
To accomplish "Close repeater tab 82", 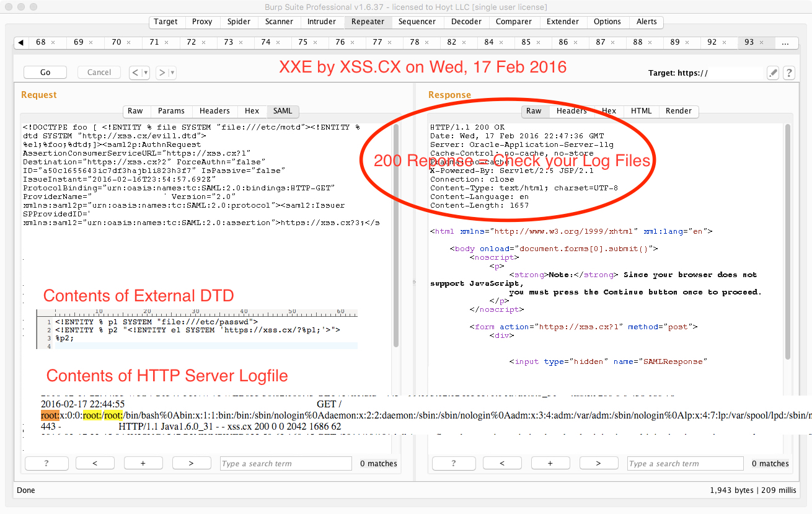I will [464, 43].
